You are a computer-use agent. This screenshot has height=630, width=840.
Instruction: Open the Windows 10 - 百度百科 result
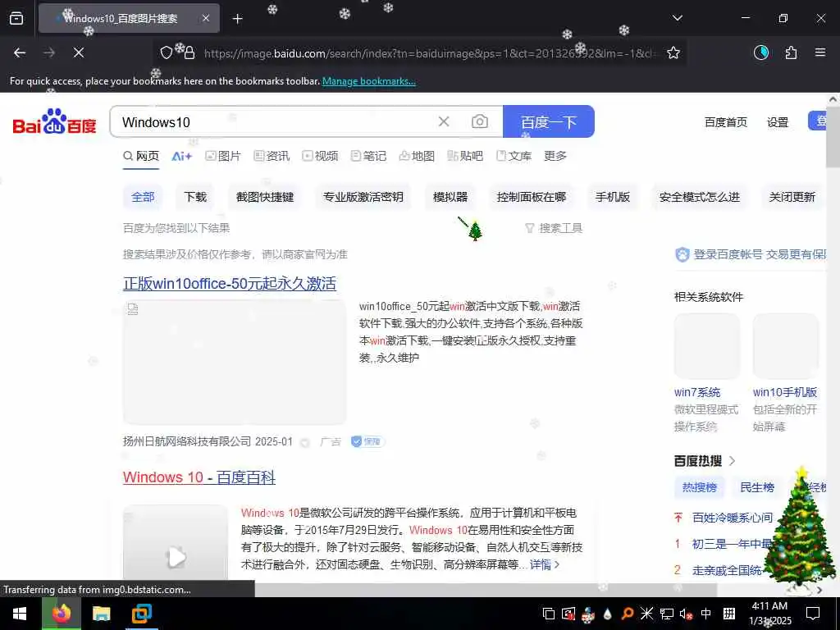[199, 477]
